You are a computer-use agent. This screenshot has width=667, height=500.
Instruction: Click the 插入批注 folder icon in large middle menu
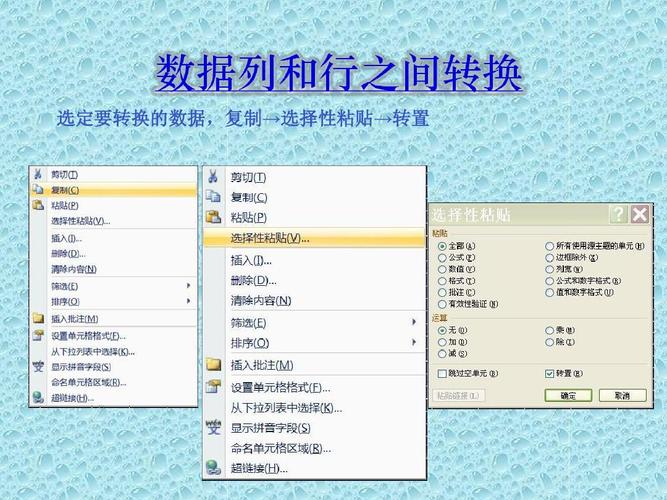214,364
